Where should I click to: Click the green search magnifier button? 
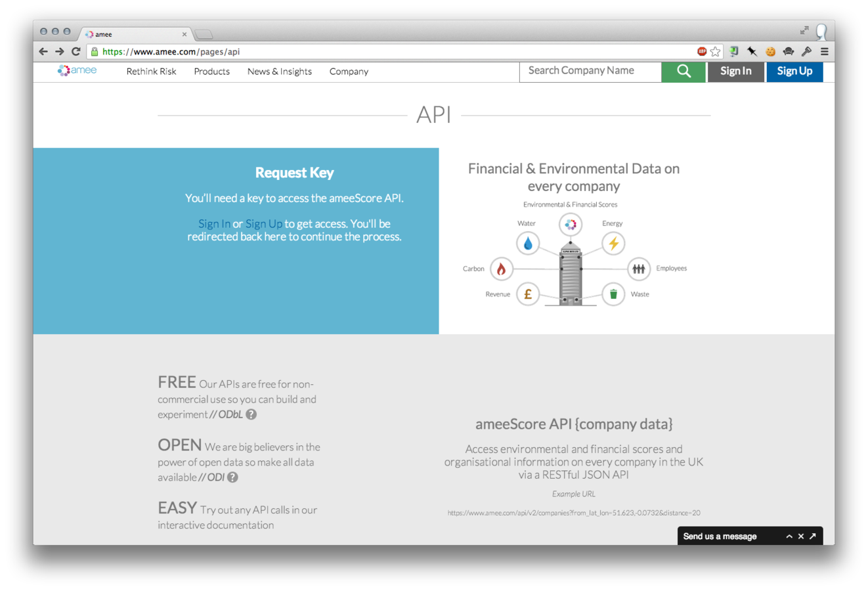(x=684, y=71)
